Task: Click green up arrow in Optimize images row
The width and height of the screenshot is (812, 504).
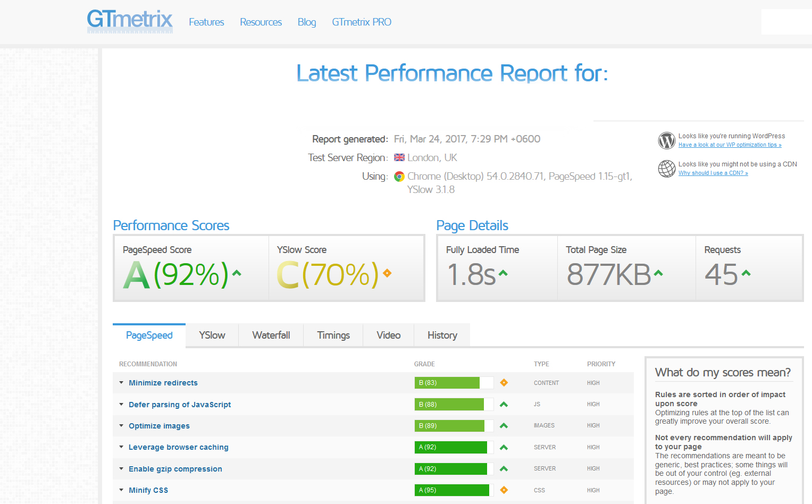Action: tap(504, 426)
